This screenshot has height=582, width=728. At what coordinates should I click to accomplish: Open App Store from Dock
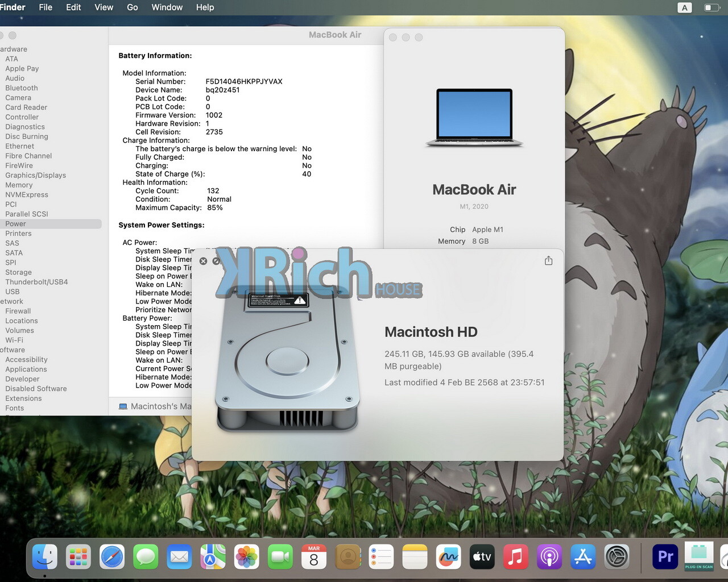pyautogui.click(x=583, y=557)
